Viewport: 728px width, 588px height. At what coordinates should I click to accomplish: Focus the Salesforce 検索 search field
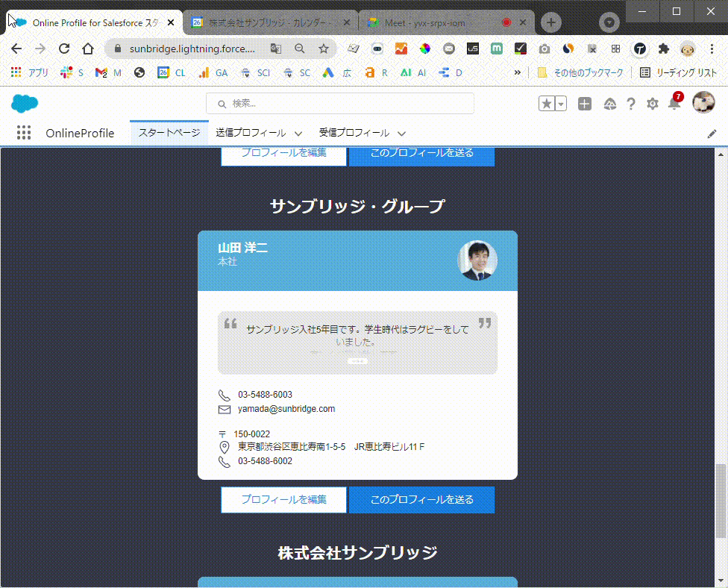coord(340,103)
